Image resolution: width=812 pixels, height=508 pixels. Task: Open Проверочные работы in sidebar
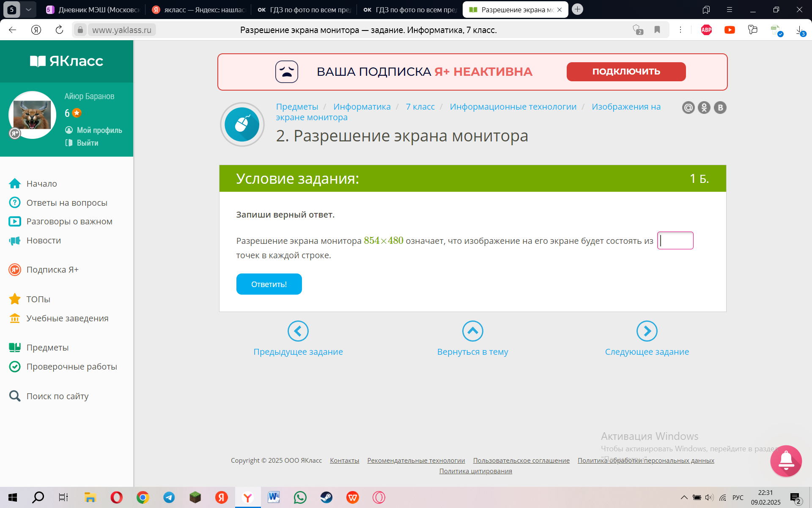tap(71, 367)
